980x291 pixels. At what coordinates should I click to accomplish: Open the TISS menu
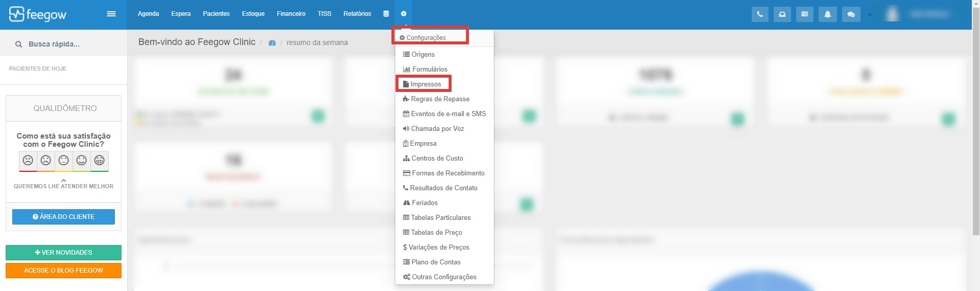324,14
